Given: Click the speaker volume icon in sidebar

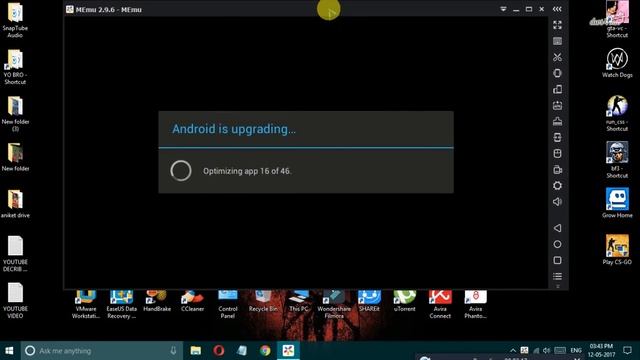Looking at the screenshot, I should (557, 202).
